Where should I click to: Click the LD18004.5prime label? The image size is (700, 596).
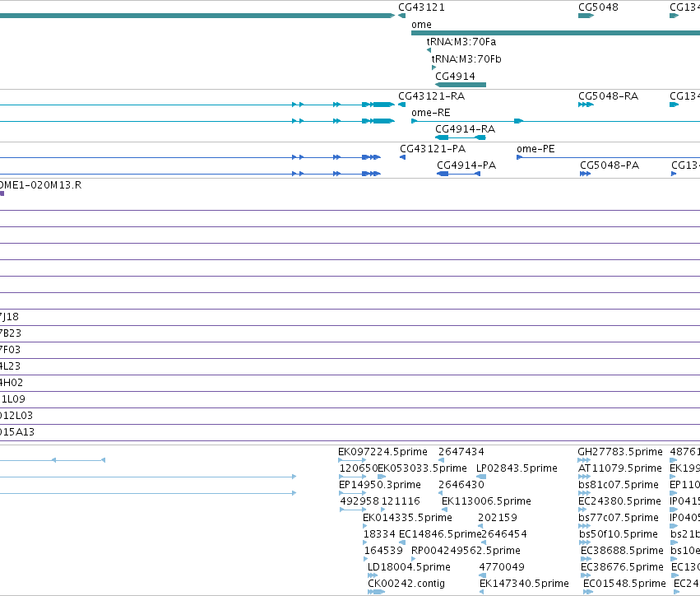coord(409,567)
